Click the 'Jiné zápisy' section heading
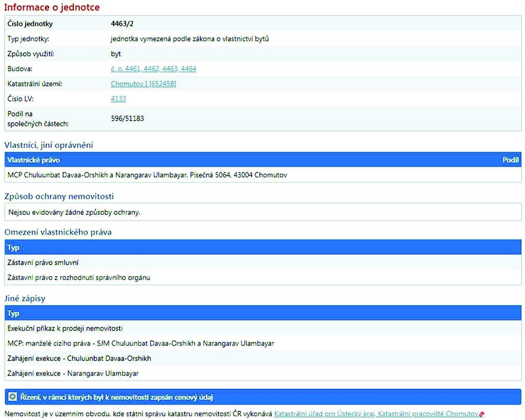The width and height of the screenshot is (525, 420). point(25,298)
